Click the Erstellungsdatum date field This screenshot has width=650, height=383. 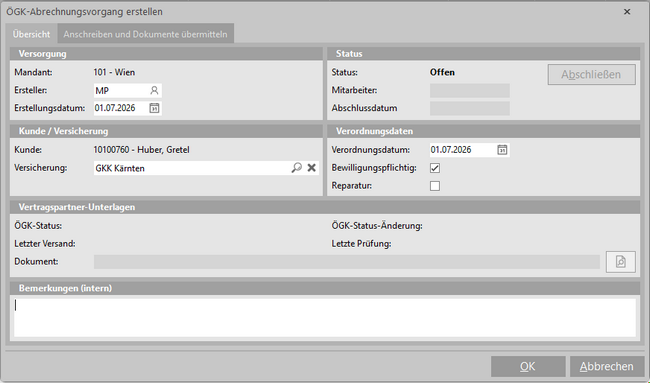click(x=121, y=108)
